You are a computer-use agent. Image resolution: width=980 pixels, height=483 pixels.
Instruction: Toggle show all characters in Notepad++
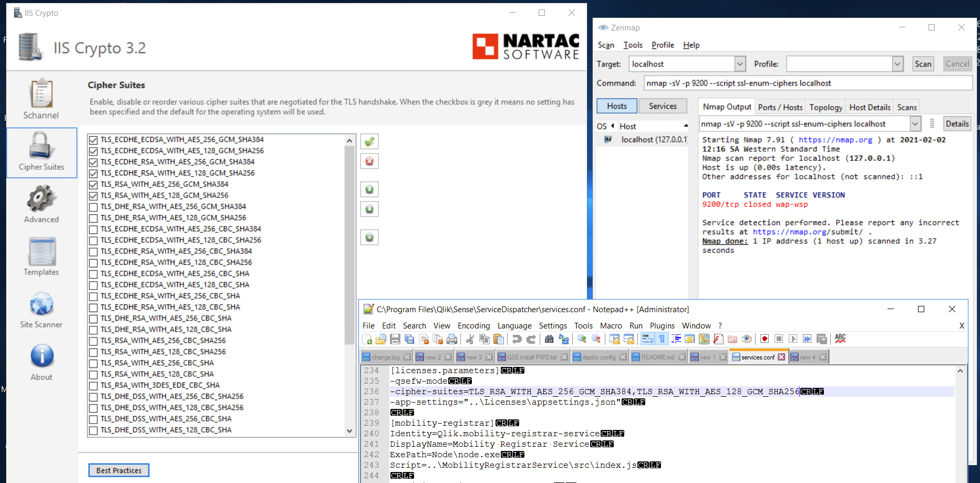[662, 339]
